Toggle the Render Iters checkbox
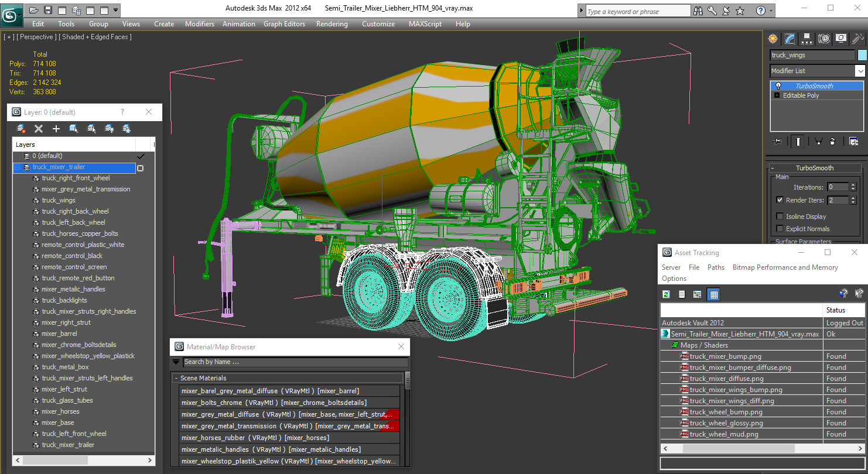Screen dimensions: 868x474 point(780,200)
